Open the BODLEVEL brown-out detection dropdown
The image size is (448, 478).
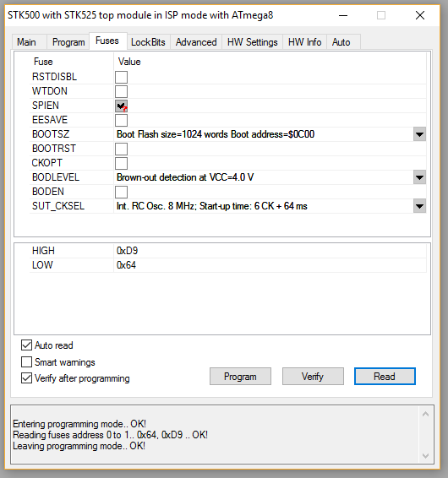[x=419, y=177]
